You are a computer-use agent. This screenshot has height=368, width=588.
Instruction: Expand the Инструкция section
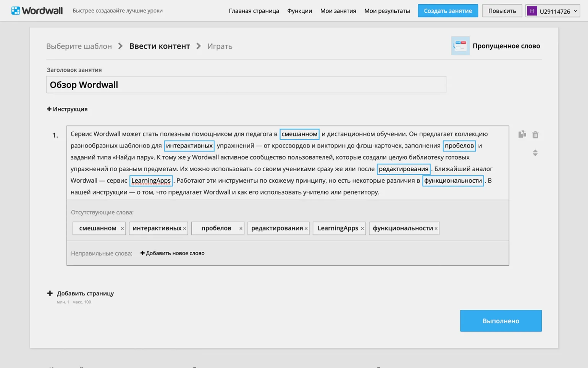(x=67, y=109)
